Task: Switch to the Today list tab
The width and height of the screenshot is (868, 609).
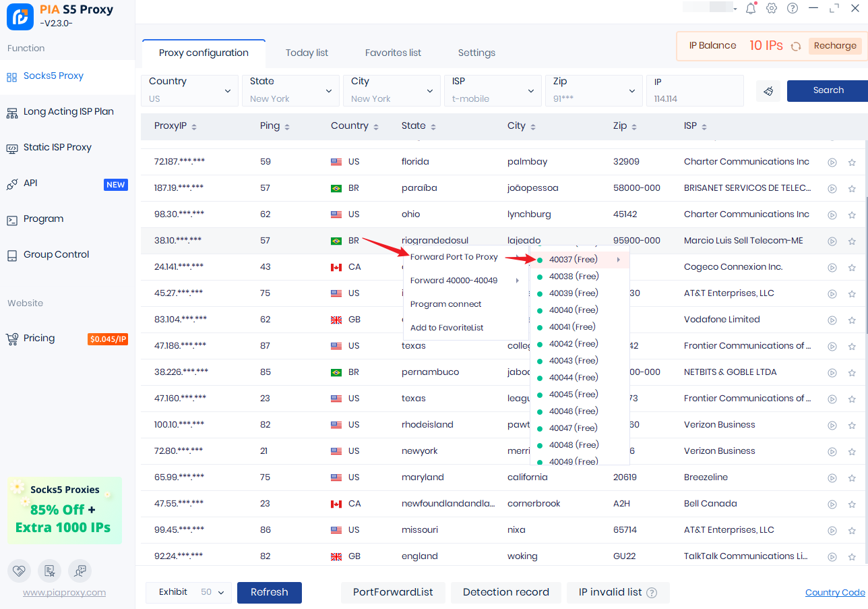Action: pyautogui.click(x=307, y=53)
